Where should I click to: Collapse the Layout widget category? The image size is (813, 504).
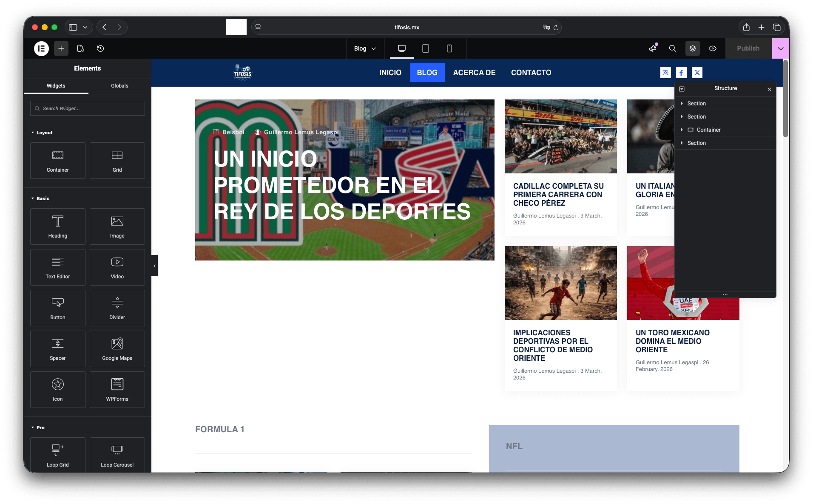(x=42, y=133)
